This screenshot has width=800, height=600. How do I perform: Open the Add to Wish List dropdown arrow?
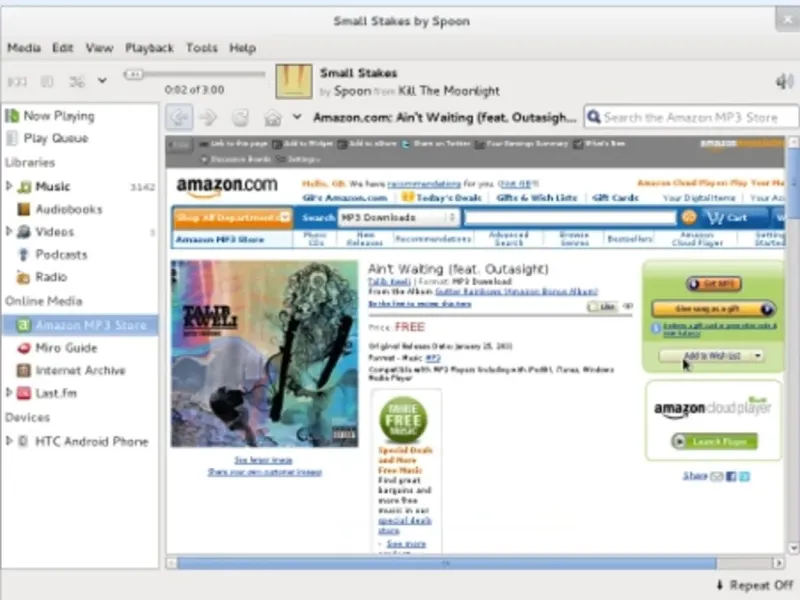[x=758, y=356]
